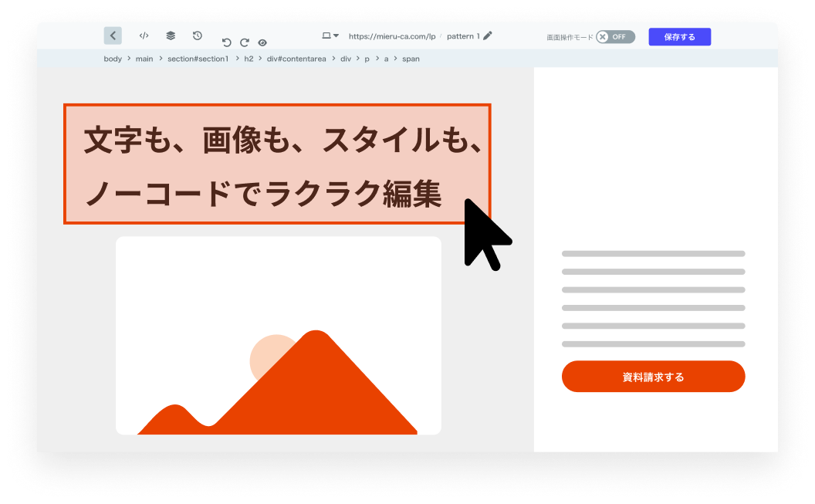Open the version history clock icon

[198, 36]
